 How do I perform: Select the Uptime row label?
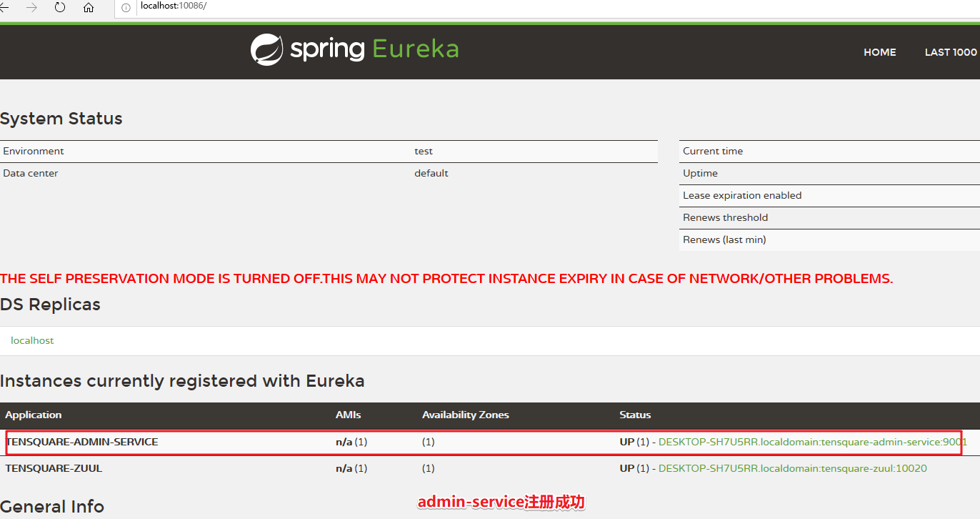click(700, 173)
